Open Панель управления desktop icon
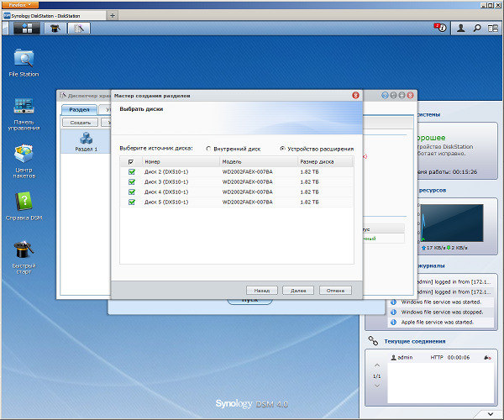The width and height of the screenshot is (504, 420). tap(24, 108)
